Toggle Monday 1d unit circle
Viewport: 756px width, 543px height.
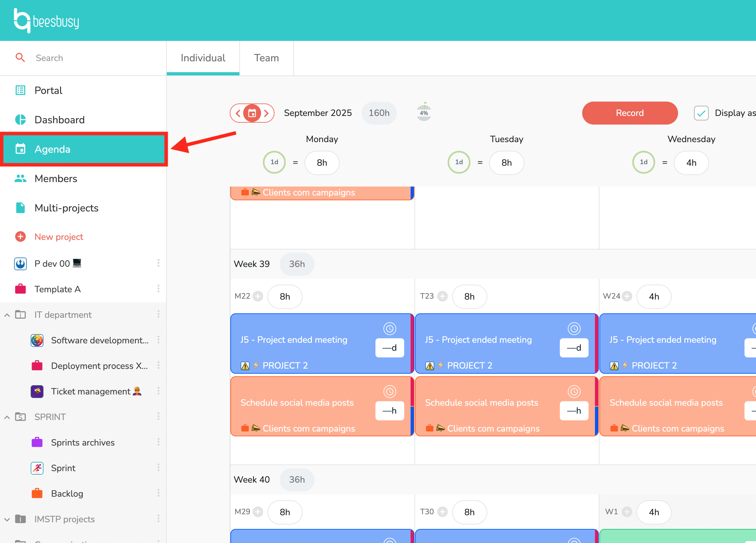[274, 162]
